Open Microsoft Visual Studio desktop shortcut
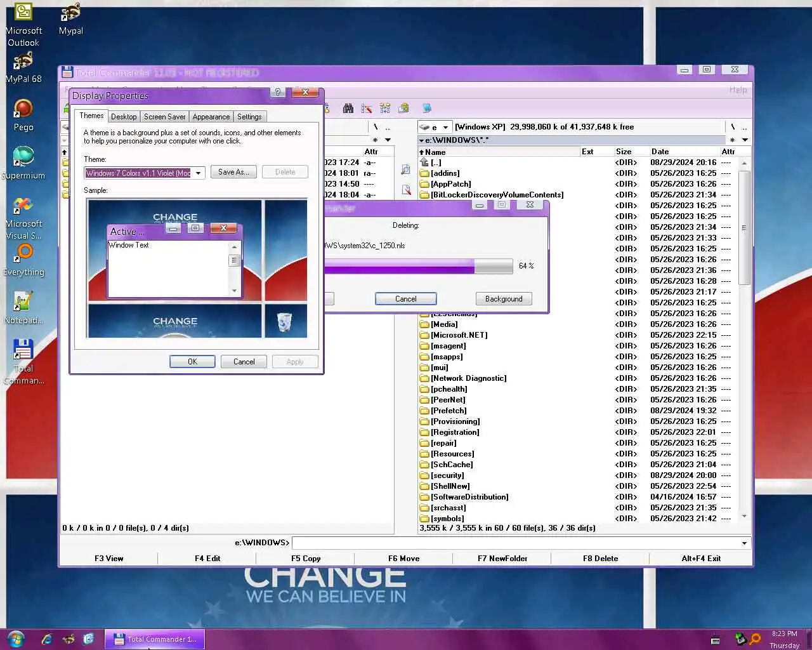This screenshot has width=812, height=650. point(23,218)
